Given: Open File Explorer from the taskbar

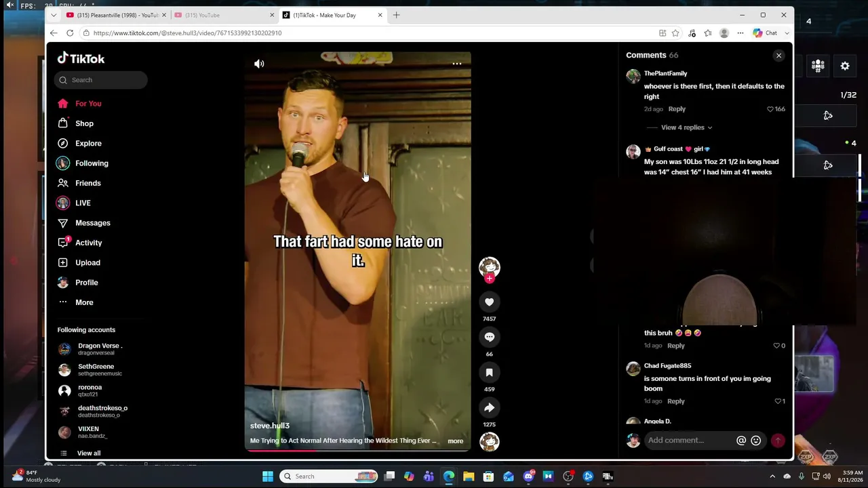Looking at the screenshot, I should point(469,476).
